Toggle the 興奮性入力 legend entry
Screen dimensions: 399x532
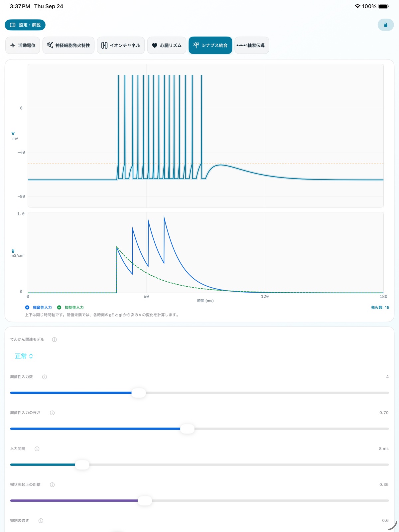[39, 308]
